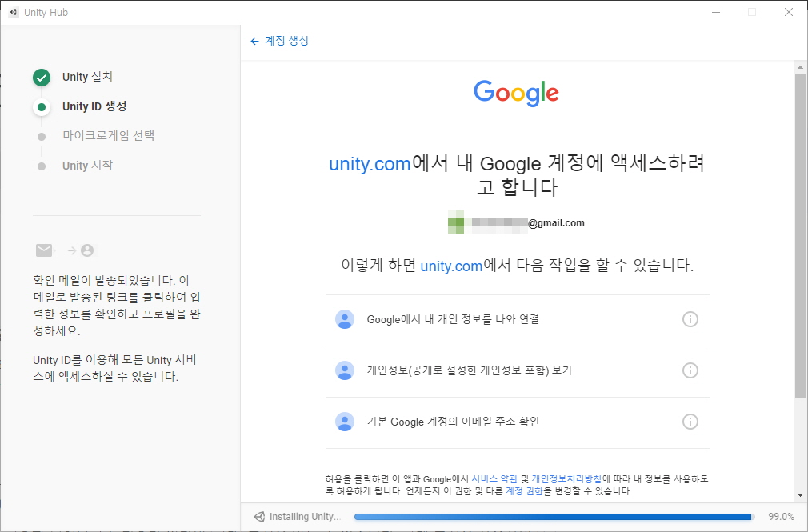
Task: Click the Unity Hub logo in title bar
Action: coord(14,12)
